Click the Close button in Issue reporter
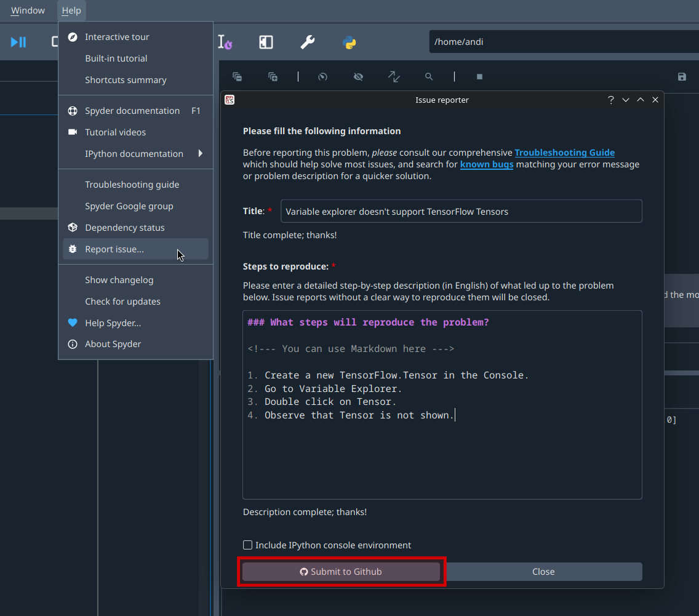This screenshot has width=699, height=616. (x=543, y=572)
